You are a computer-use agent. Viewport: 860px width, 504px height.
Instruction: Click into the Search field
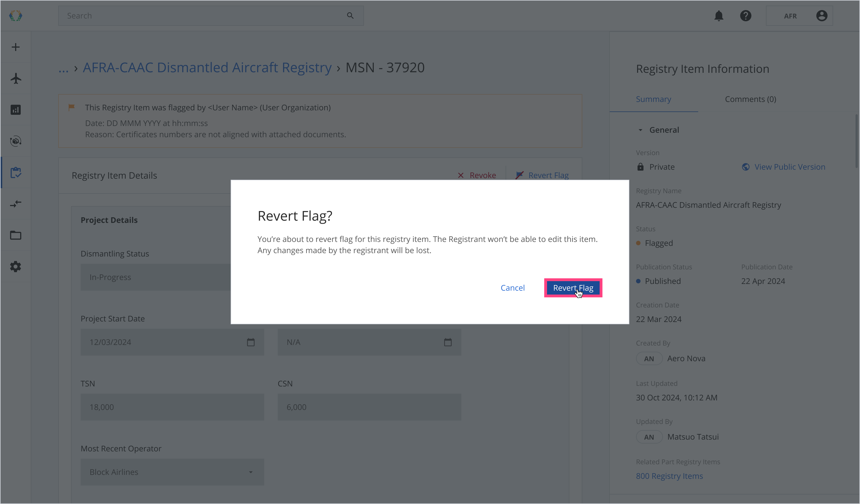tap(205, 16)
